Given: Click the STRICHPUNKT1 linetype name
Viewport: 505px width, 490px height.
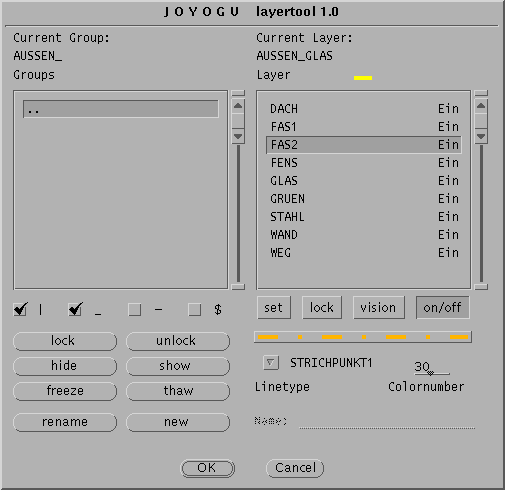Looking at the screenshot, I should (x=331, y=363).
